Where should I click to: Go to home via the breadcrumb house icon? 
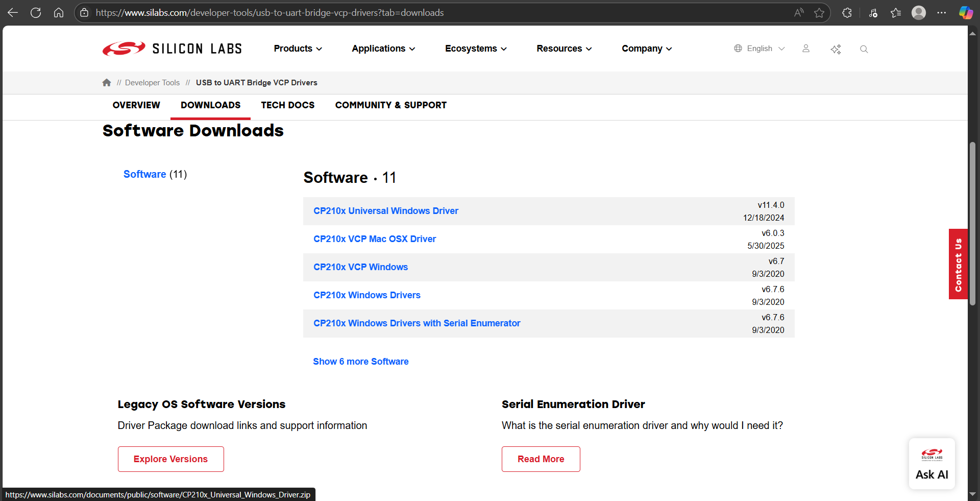coord(107,82)
